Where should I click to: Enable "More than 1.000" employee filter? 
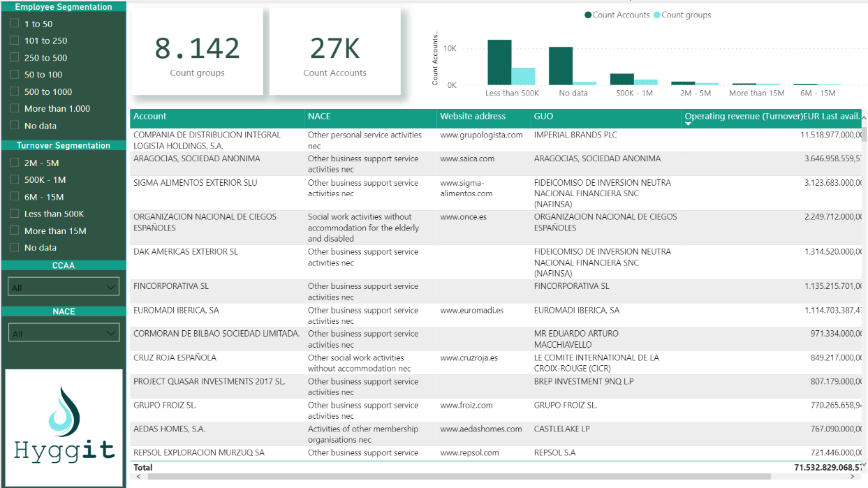coord(13,108)
